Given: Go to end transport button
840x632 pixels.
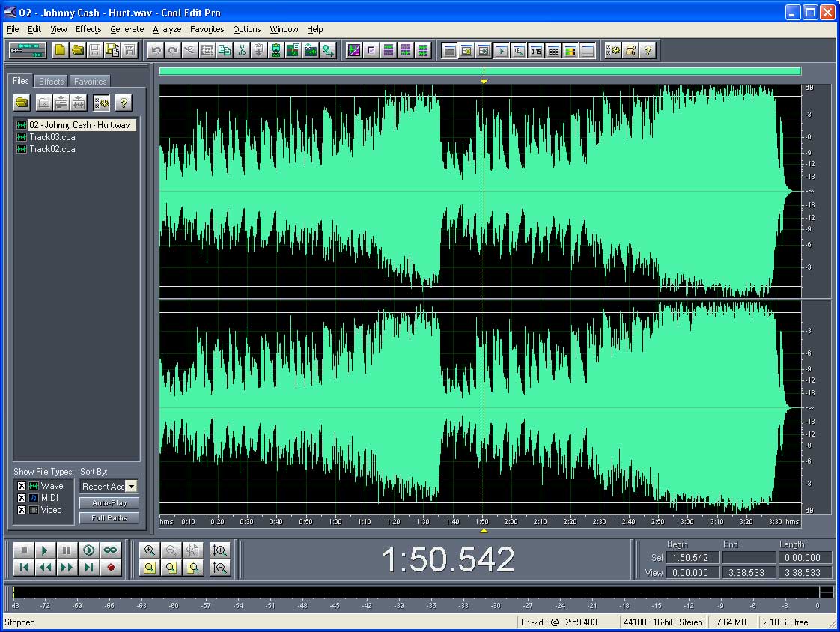Looking at the screenshot, I should coord(88,567).
